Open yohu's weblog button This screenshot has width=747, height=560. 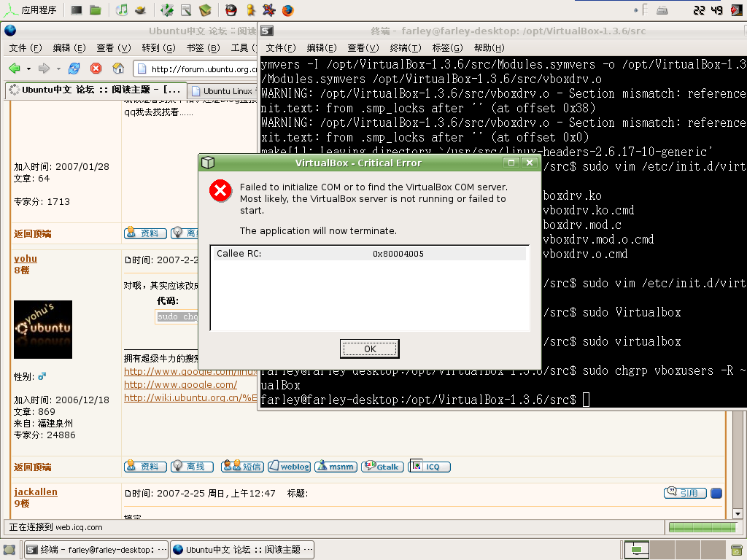tap(289, 467)
